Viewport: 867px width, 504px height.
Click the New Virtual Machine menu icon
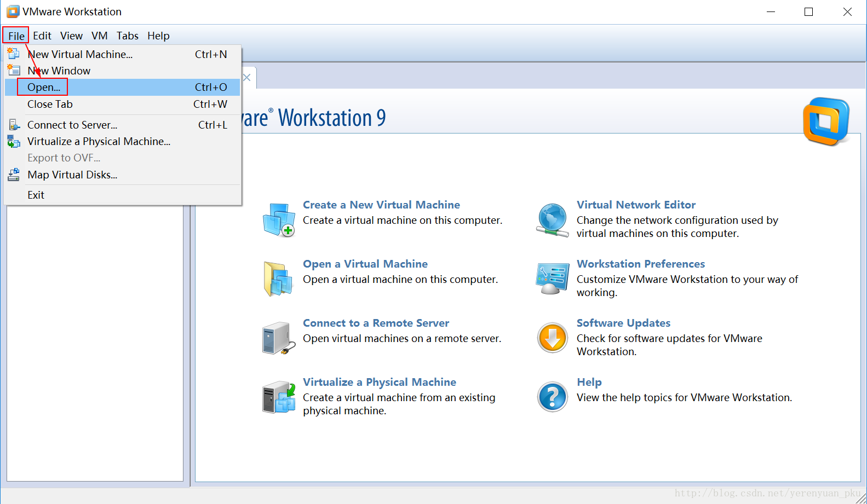(13, 54)
